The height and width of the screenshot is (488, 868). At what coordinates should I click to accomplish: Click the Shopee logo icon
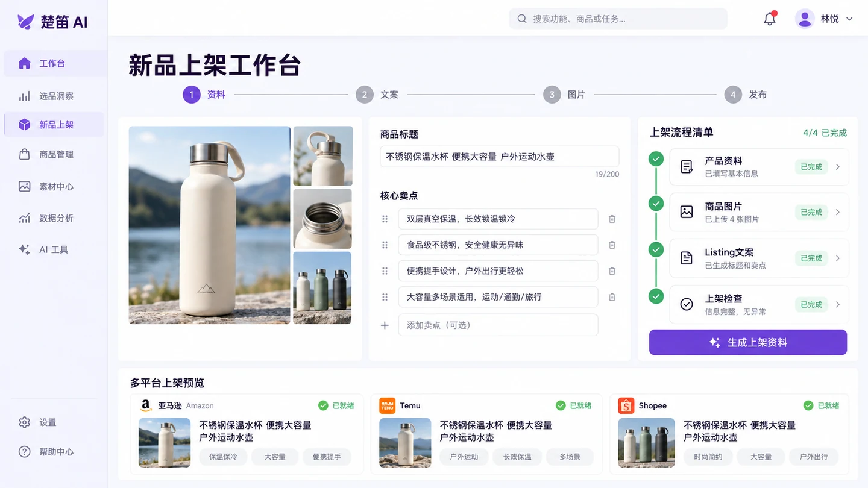[x=626, y=405]
